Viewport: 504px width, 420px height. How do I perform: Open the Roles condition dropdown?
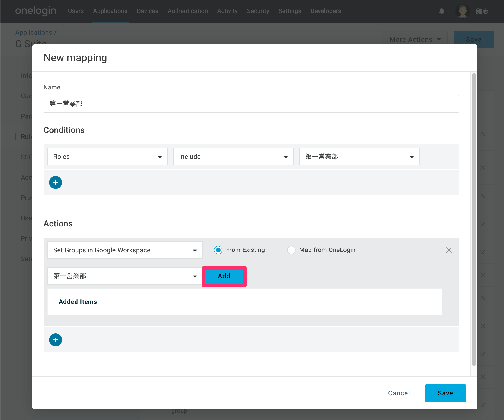coord(107,157)
